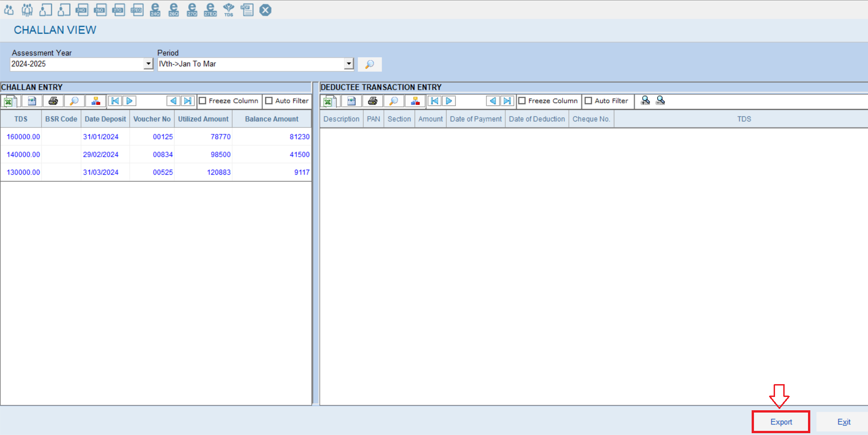Select the challan row with TDS 140000.00
The width and height of the screenshot is (868, 435).
coord(156,154)
